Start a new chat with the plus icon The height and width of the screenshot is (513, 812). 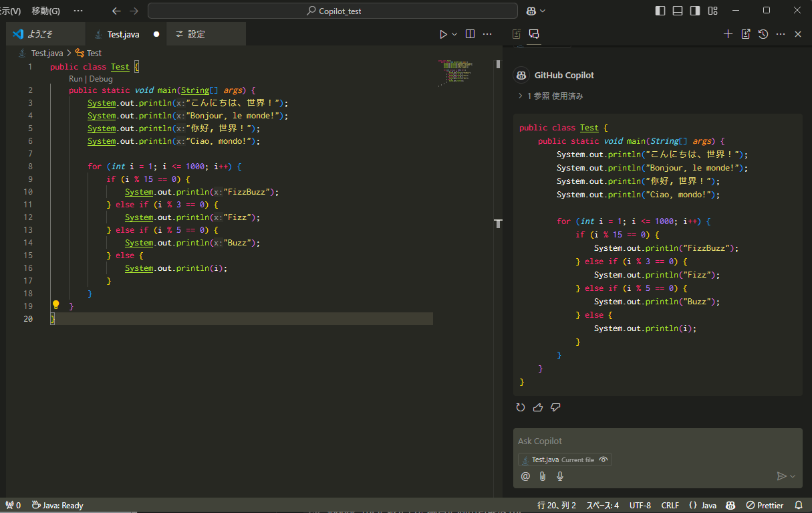(728, 34)
